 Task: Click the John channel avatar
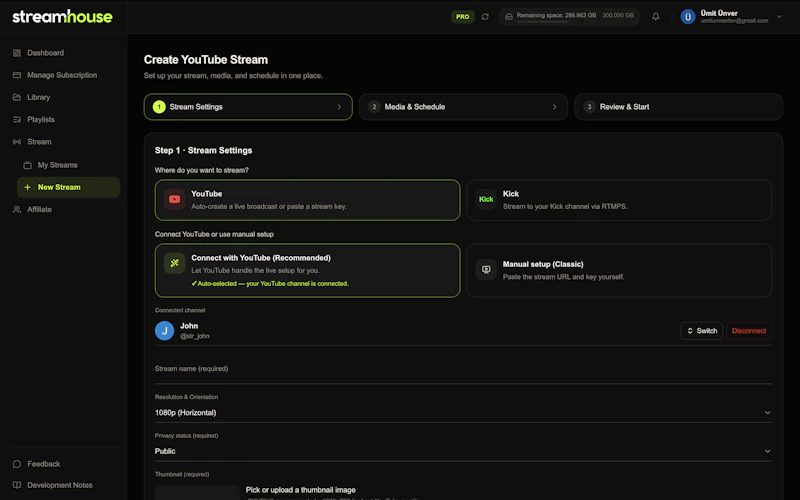[164, 331]
